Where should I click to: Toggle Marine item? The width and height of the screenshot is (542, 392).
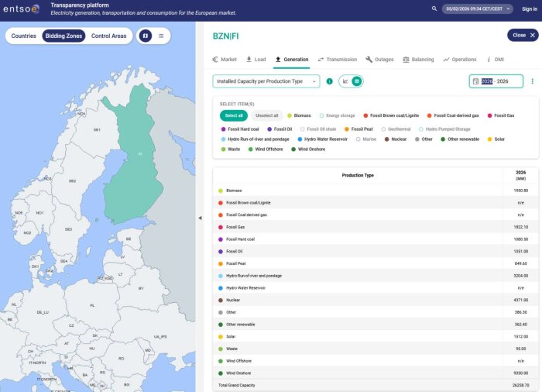point(366,139)
